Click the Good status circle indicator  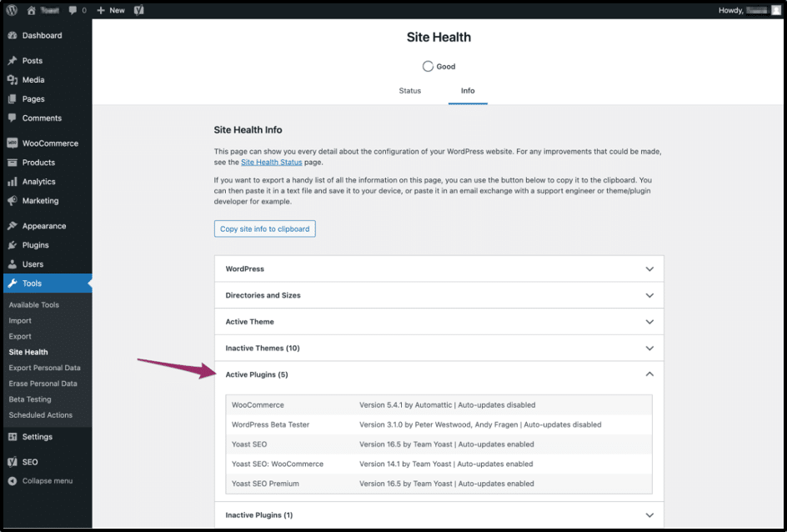[428, 66]
